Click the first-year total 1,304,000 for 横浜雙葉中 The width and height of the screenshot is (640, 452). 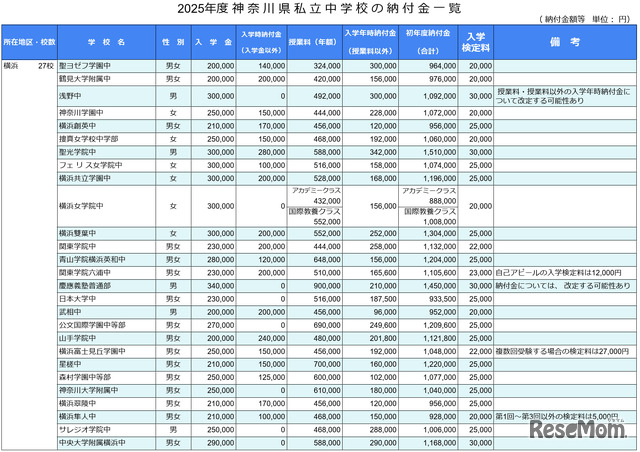tap(440, 233)
